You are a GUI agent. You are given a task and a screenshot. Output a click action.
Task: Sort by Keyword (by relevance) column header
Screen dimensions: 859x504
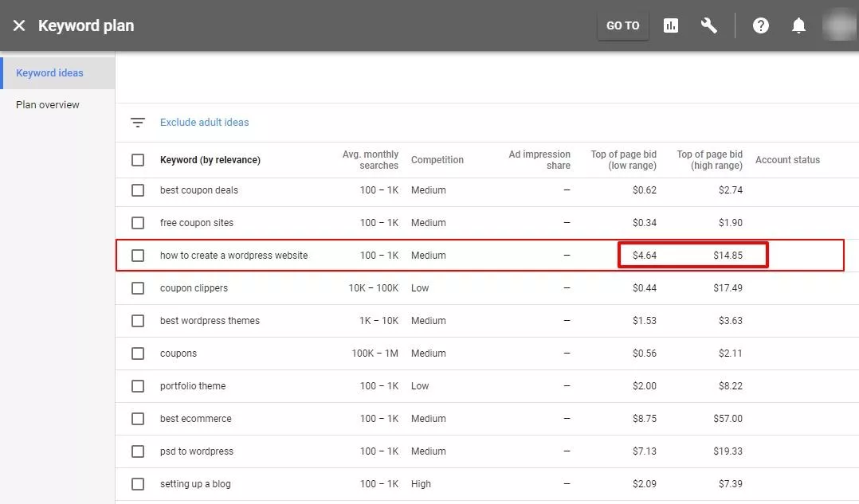[x=210, y=160]
